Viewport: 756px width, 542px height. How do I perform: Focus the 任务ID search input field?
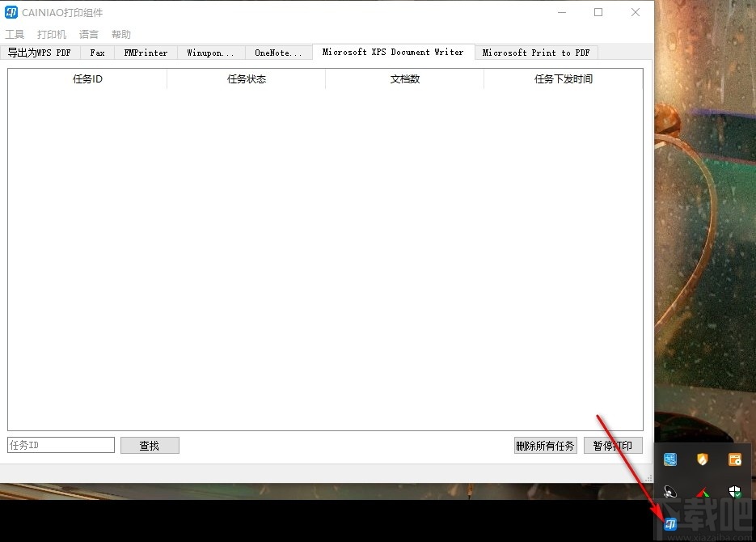(x=61, y=445)
